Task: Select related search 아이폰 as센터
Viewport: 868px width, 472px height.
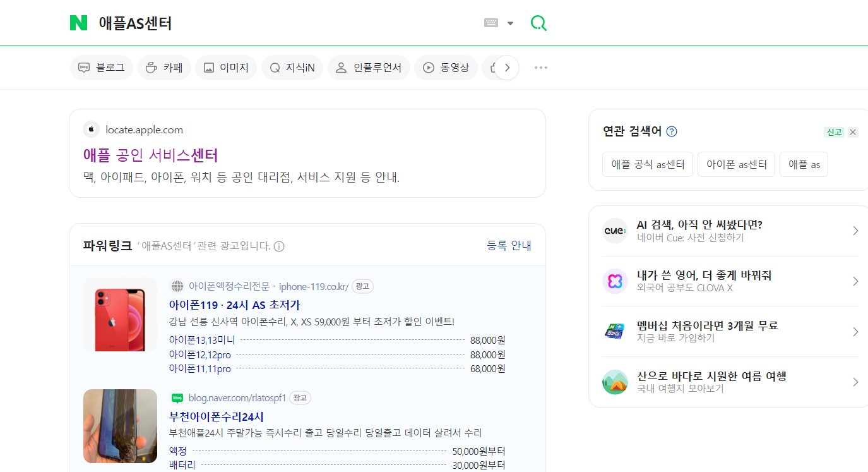Action: tap(737, 164)
